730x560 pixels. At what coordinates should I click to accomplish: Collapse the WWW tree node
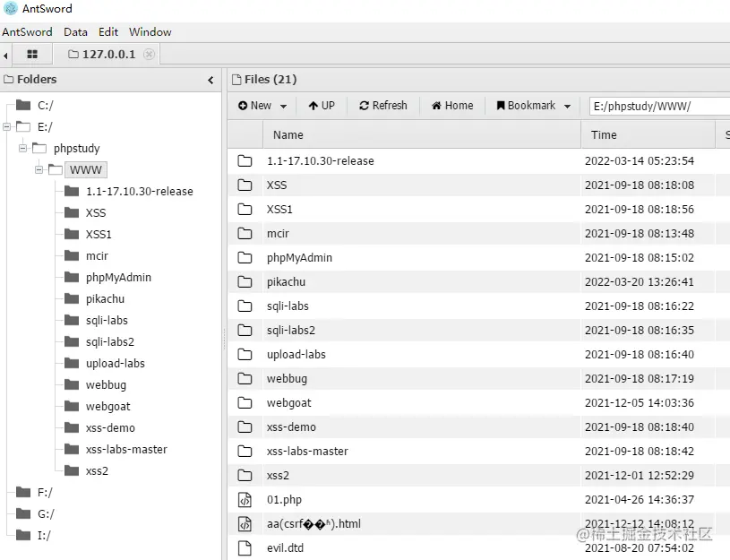[x=39, y=169]
